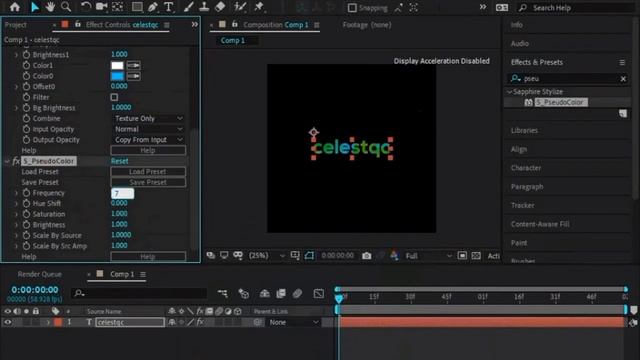Click composition mini-flowchart icon in timeline

pos(222,293)
